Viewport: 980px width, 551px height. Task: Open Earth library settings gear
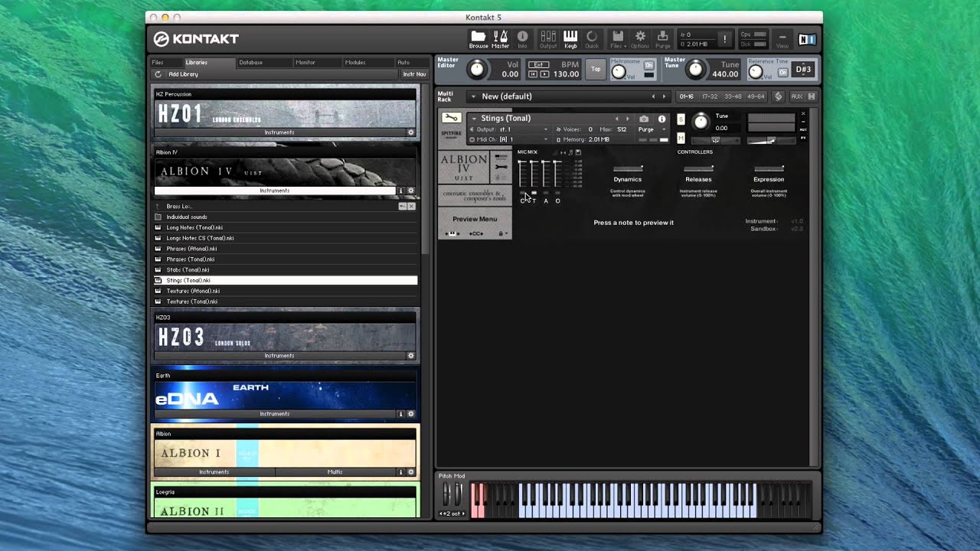(411, 414)
